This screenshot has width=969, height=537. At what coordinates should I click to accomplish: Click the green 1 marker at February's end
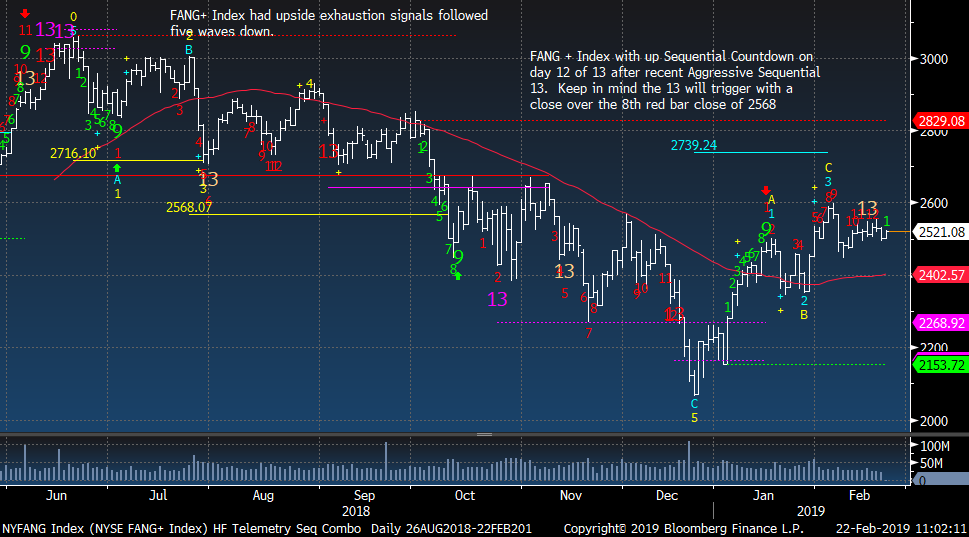(x=887, y=221)
